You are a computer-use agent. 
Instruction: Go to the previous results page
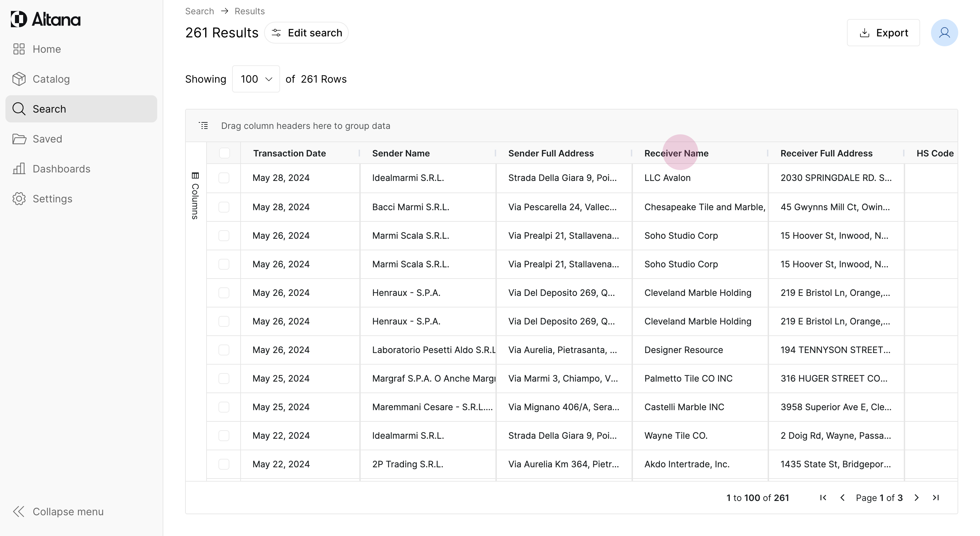point(842,498)
